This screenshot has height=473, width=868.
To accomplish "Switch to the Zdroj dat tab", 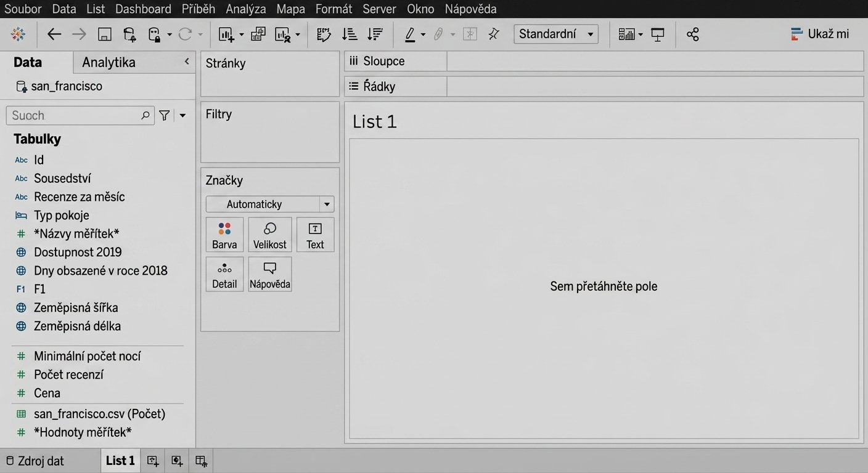I will [x=35, y=461].
